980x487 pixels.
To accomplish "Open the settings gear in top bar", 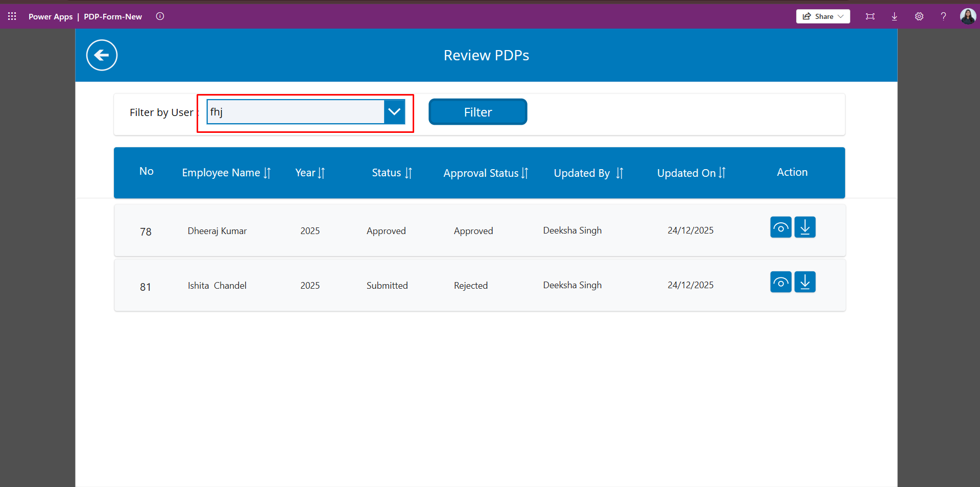I will tap(919, 16).
